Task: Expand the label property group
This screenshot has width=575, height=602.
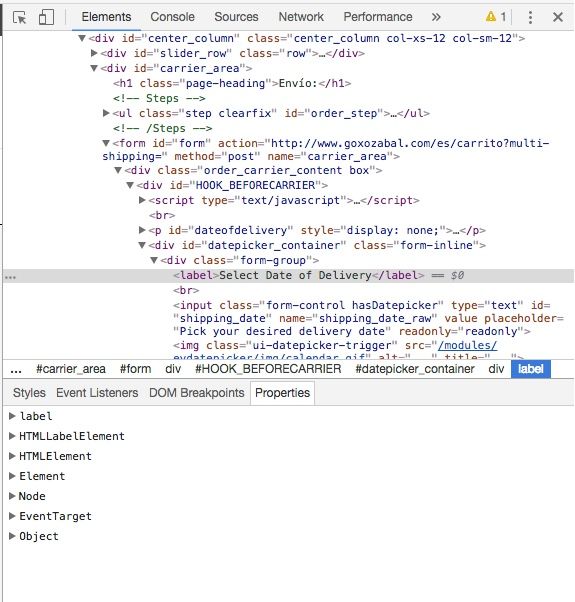Action: pyautogui.click(x=12, y=416)
